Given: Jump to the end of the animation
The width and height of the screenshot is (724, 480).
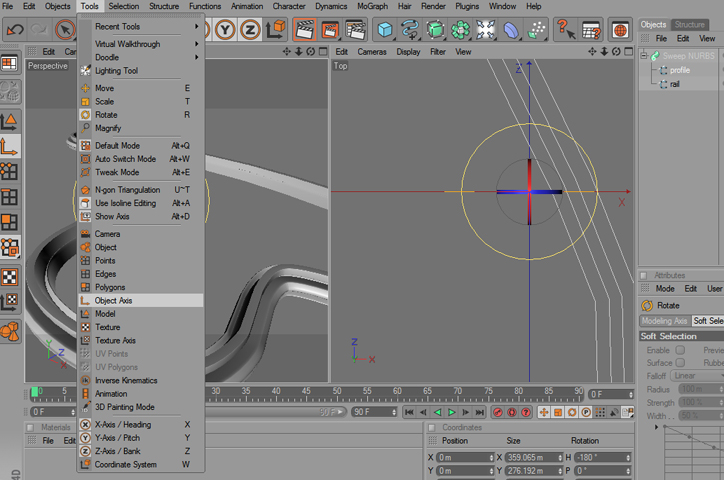Looking at the screenshot, I should pyautogui.click(x=482, y=412).
